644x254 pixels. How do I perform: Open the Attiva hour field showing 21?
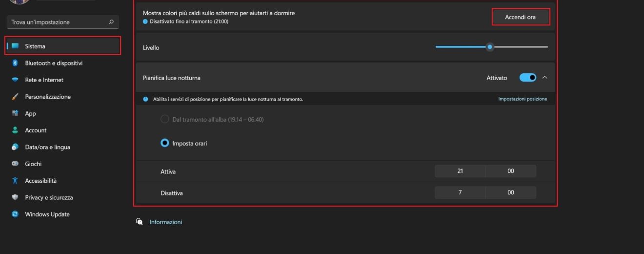tap(460, 171)
